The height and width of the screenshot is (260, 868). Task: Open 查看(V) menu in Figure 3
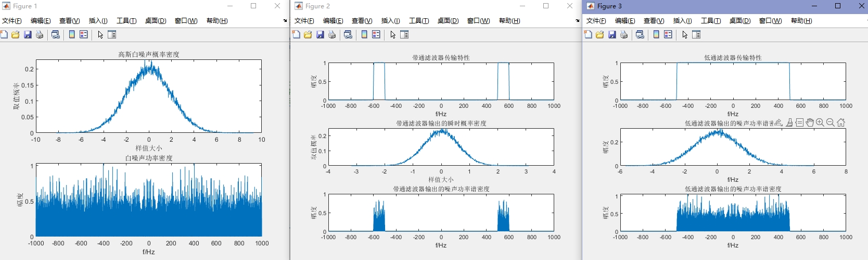pos(654,21)
